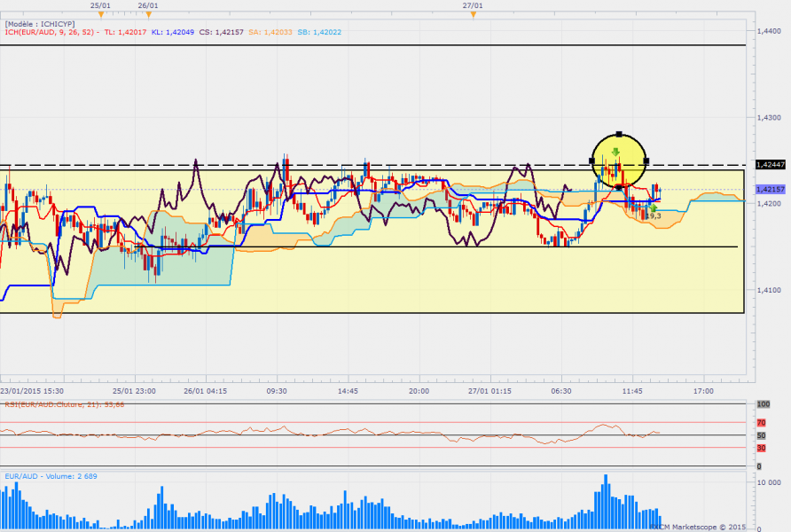The image size is (791, 532).
Task: Click the 14:45 time axis label
Action: click(348, 391)
